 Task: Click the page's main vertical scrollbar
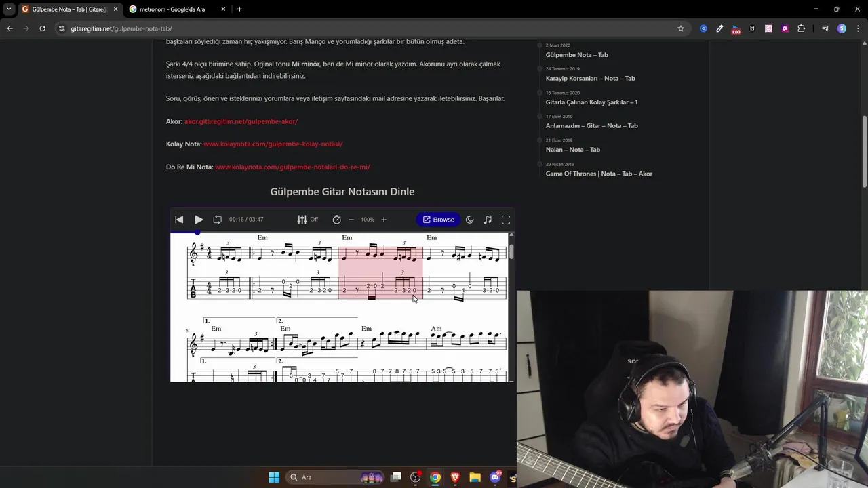coord(864,152)
